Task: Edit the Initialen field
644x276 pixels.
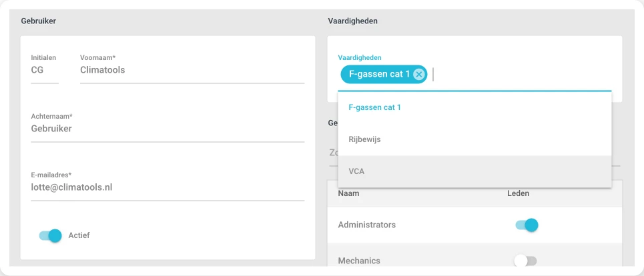Action: coord(45,70)
